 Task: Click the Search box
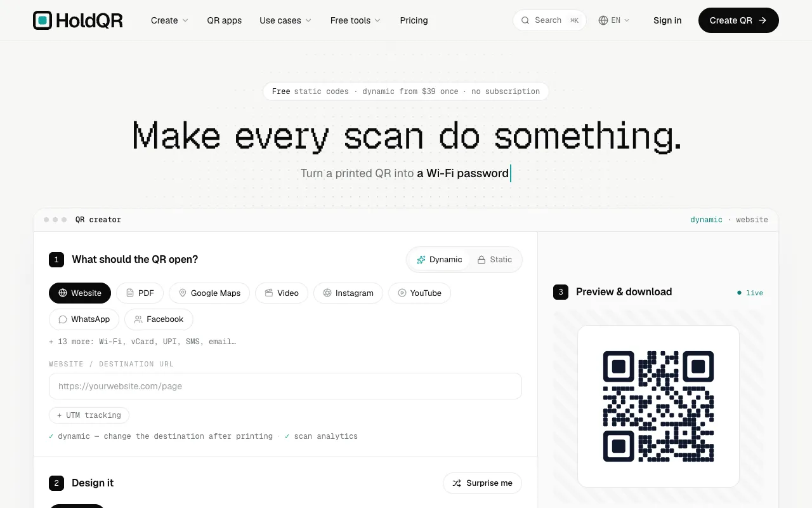pyautogui.click(x=549, y=20)
